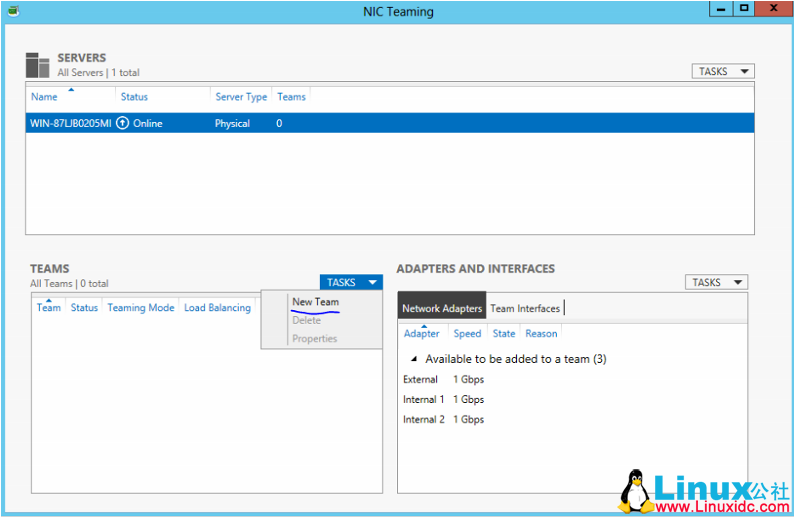This screenshot has height=517, width=794.
Task: Sort adapters by State column
Action: click(x=504, y=333)
